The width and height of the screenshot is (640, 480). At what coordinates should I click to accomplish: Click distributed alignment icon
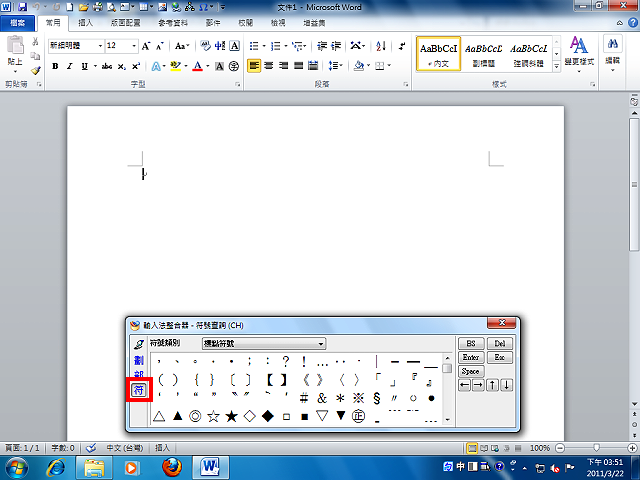[313, 66]
